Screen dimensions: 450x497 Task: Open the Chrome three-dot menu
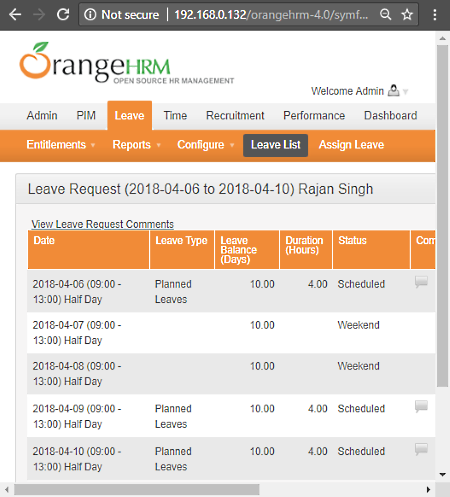(x=435, y=15)
